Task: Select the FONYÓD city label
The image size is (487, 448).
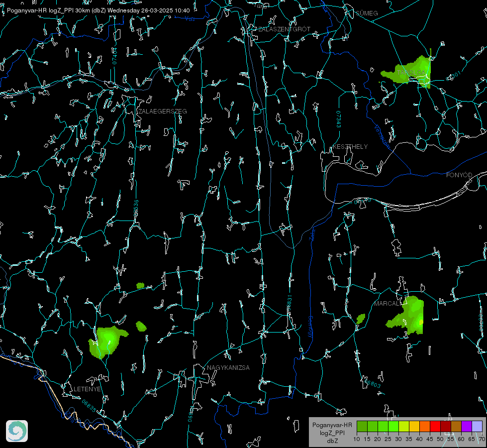Action: pyautogui.click(x=459, y=175)
